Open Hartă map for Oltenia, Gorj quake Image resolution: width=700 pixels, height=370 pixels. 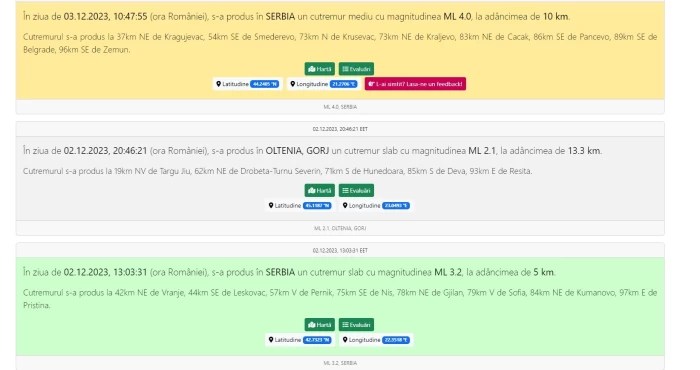320,190
